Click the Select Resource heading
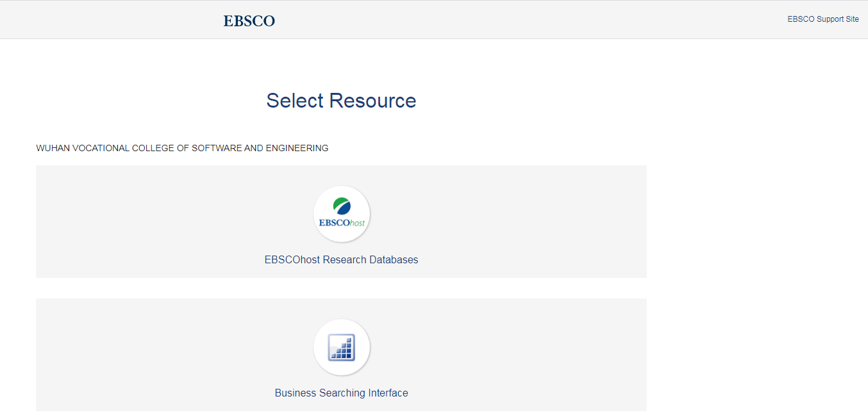The width and height of the screenshot is (868, 417). click(341, 101)
